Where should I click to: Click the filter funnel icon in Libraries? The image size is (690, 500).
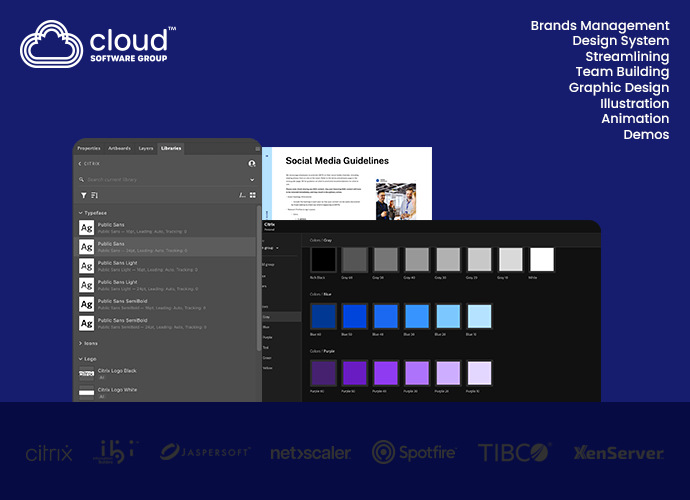pos(82,195)
